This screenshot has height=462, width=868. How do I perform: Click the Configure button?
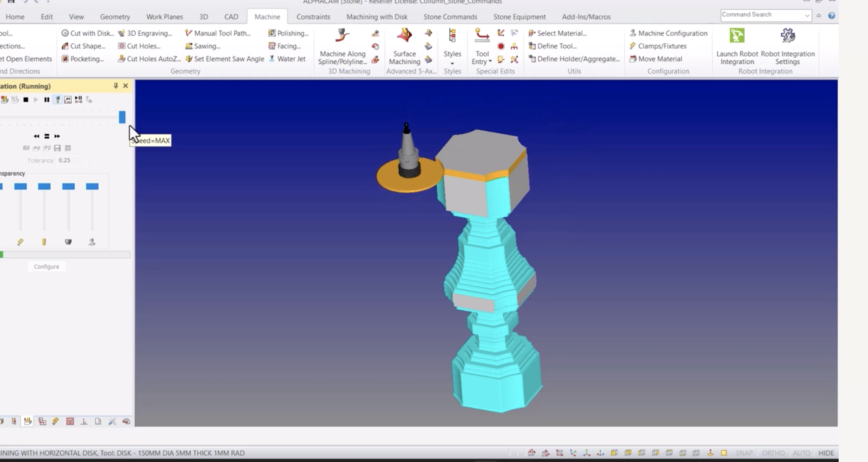(x=47, y=267)
